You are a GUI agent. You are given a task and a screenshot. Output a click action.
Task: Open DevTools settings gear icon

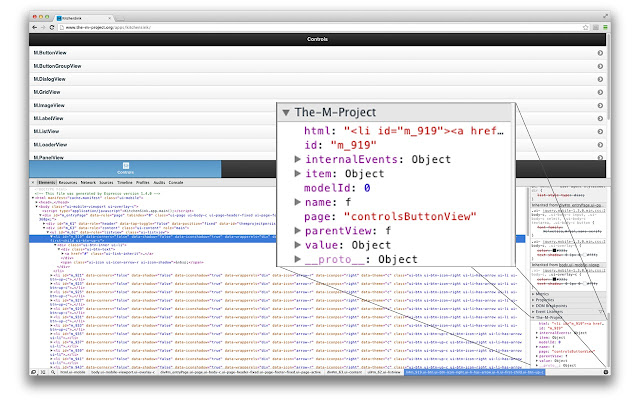point(605,372)
